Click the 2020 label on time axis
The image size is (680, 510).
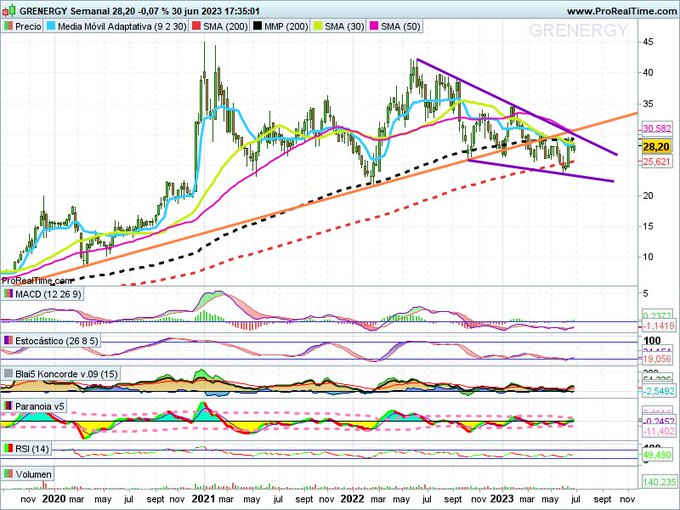coord(54,499)
